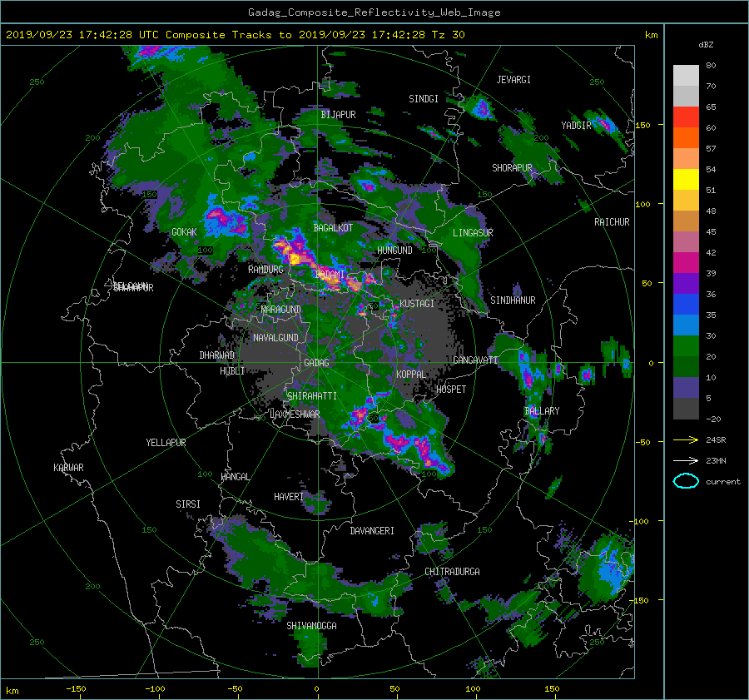
Task: Pick the light green 20-30 dBZ swatch
Action: (x=686, y=346)
